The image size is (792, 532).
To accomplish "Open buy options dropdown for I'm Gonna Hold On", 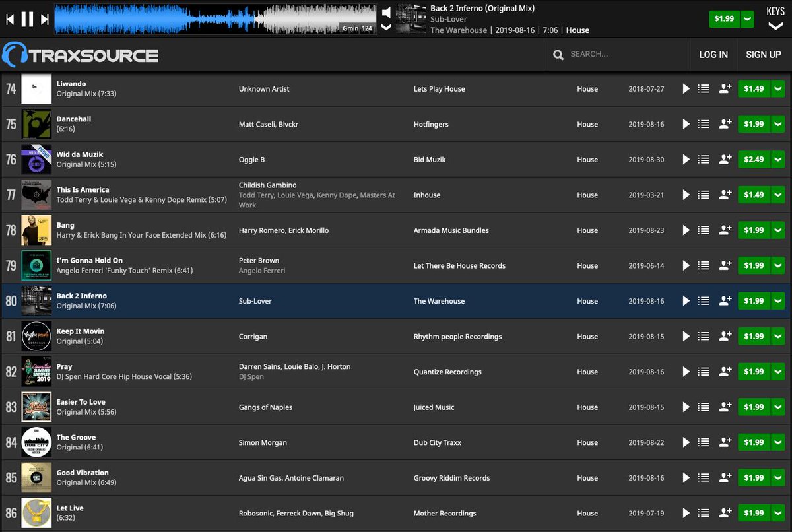I will pyautogui.click(x=777, y=265).
